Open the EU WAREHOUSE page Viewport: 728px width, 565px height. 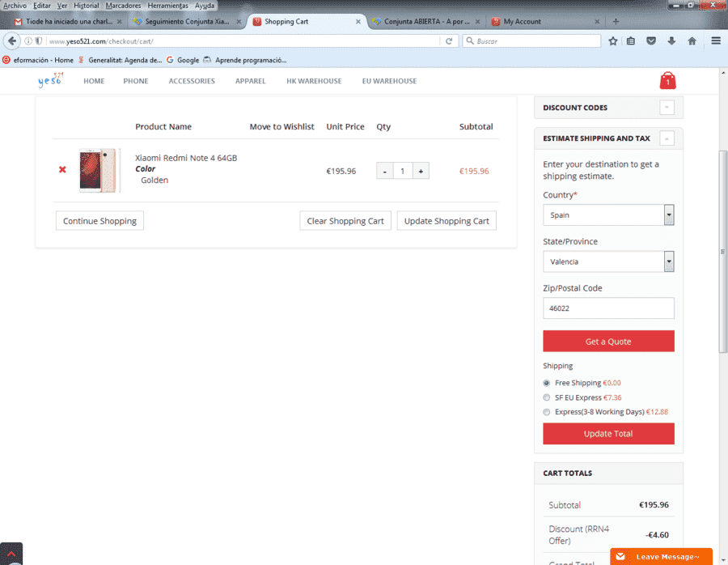[x=389, y=81]
